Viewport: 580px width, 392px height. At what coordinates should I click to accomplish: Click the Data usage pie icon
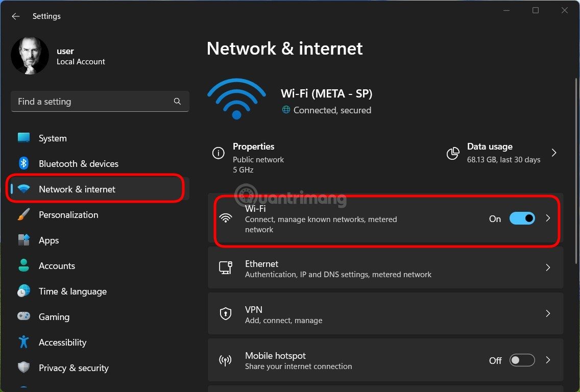pos(453,153)
